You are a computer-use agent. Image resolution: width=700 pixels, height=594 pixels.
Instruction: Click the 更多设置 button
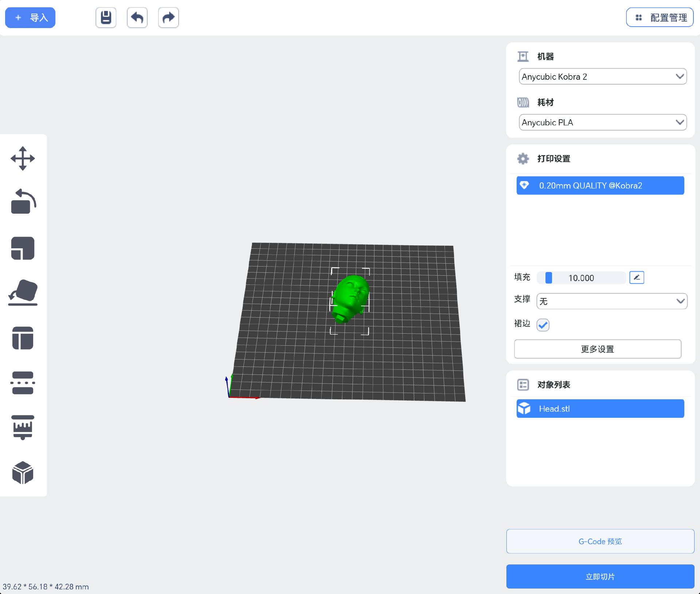pos(598,349)
